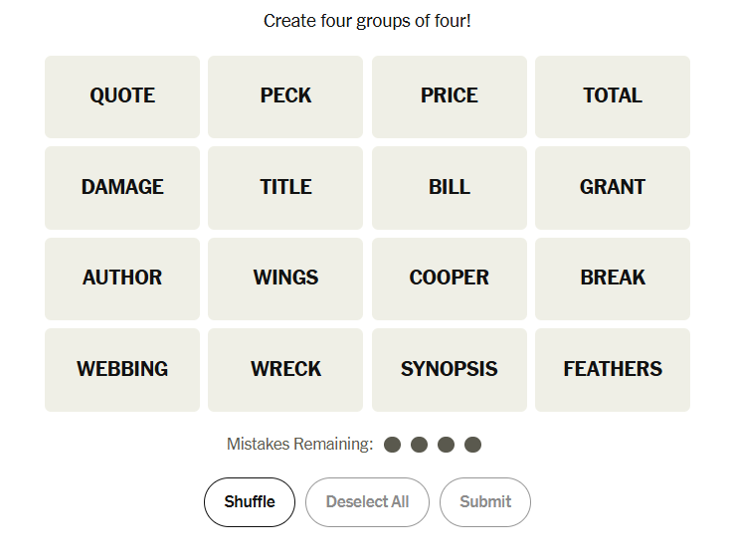
Task: Pick the AUTHOR tile
Action: [x=122, y=279]
